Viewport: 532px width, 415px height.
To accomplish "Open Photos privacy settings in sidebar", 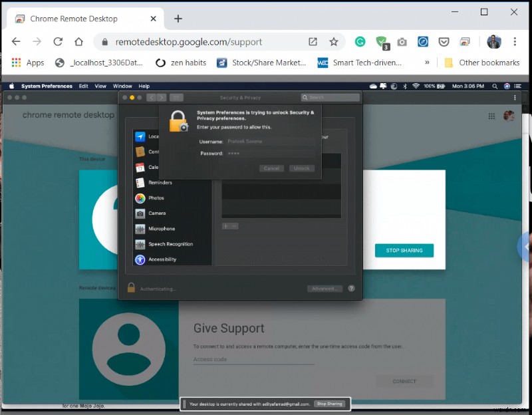I will click(x=157, y=198).
